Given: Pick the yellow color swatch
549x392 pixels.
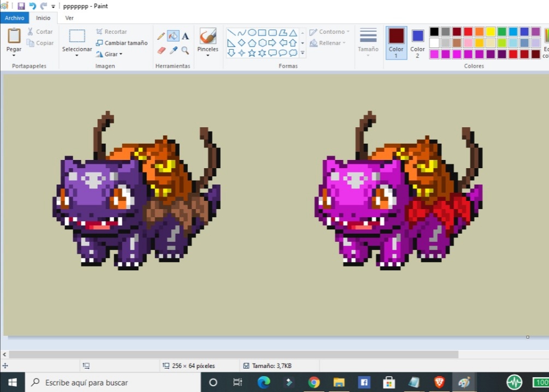Looking at the screenshot, I should pos(491,32).
